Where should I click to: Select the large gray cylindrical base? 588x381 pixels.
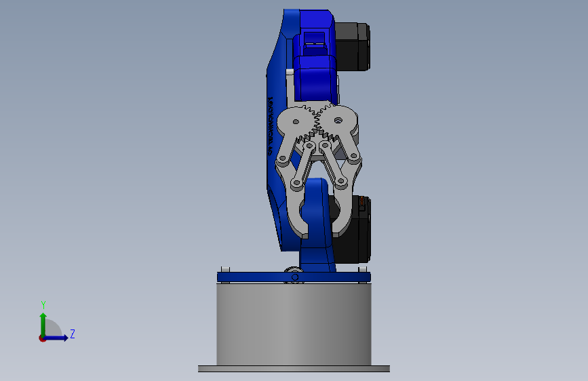coord(294,324)
